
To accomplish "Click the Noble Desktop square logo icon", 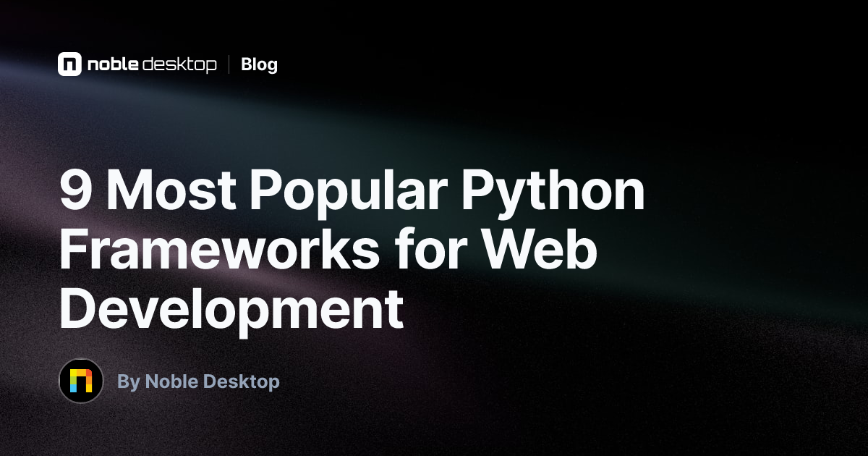I will 69,64.
